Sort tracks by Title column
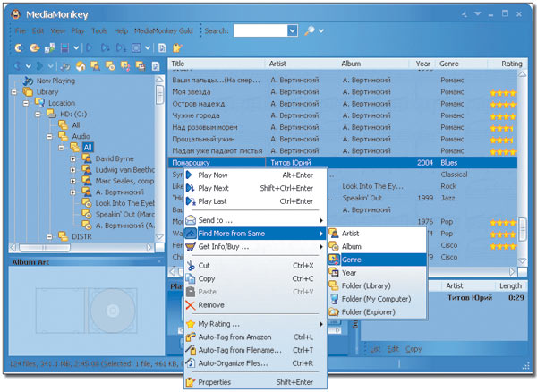 217,64
